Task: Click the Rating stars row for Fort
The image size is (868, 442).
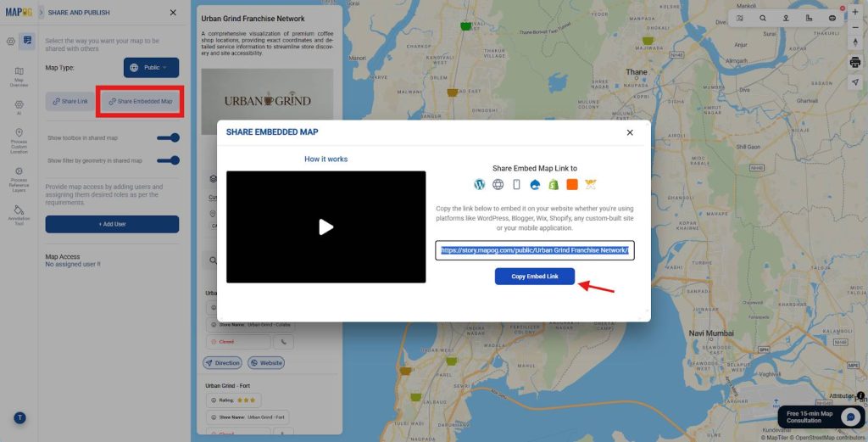Action: click(233, 400)
